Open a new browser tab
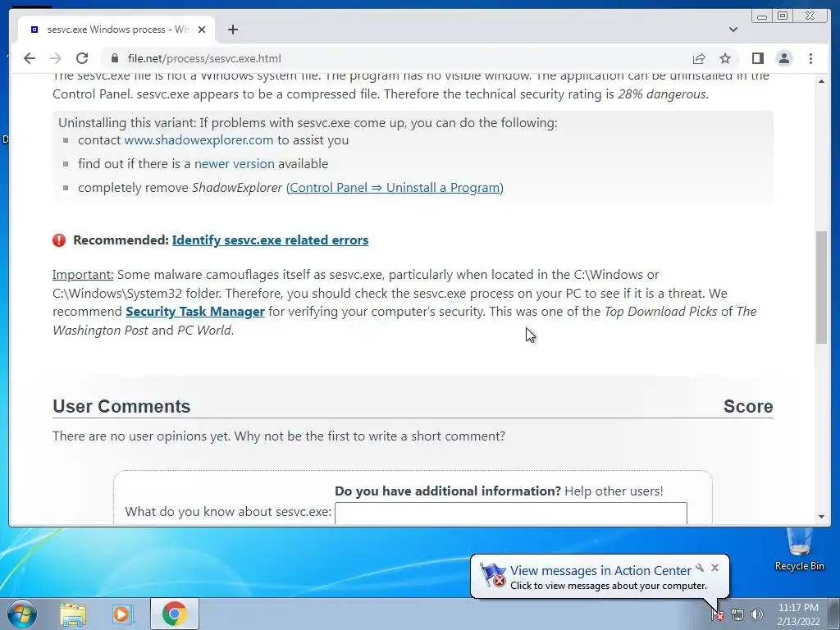 click(x=232, y=30)
